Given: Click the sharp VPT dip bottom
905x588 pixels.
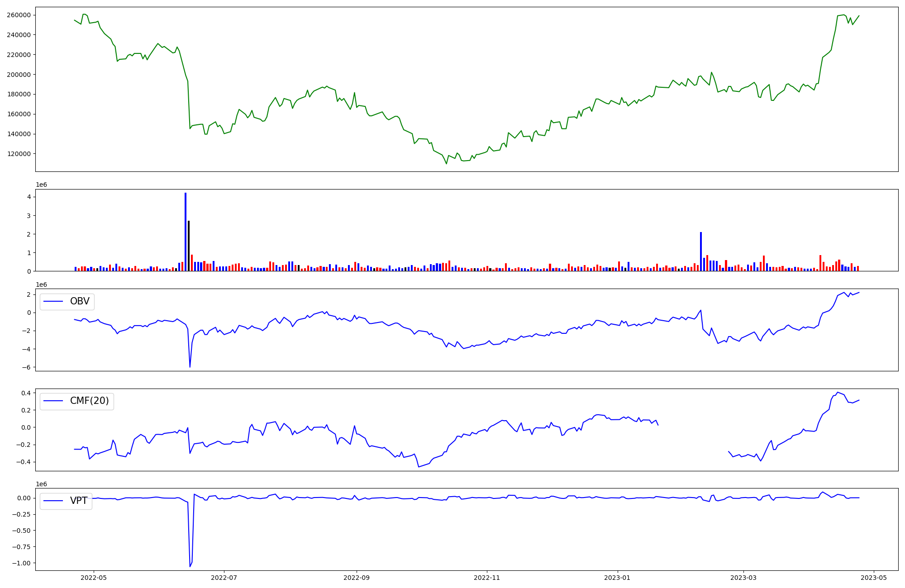Looking at the screenshot, I should coord(190,566).
